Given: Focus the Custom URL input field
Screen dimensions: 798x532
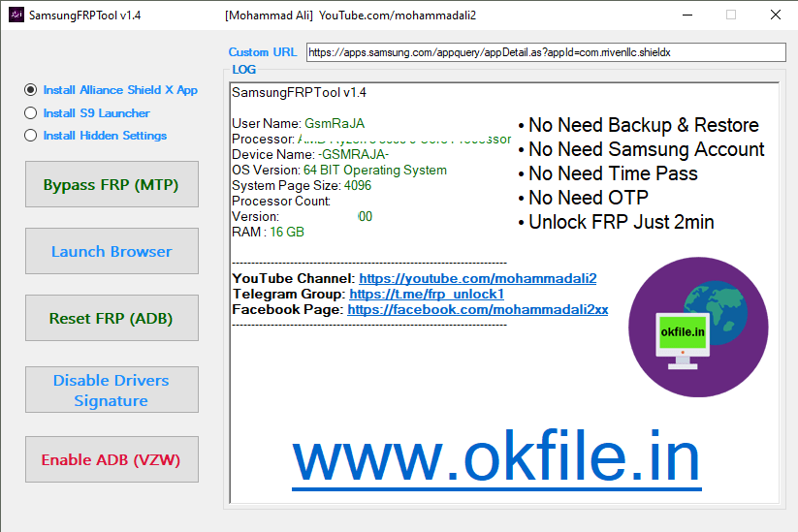Looking at the screenshot, I should 546,52.
